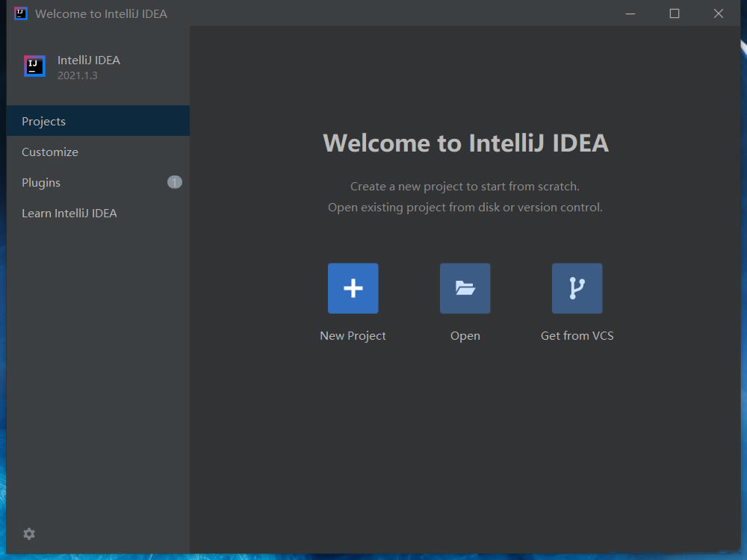The image size is (747, 560).
Task: Click the IntelliJ IDEA logo in sidebar
Action: [35, 66]
